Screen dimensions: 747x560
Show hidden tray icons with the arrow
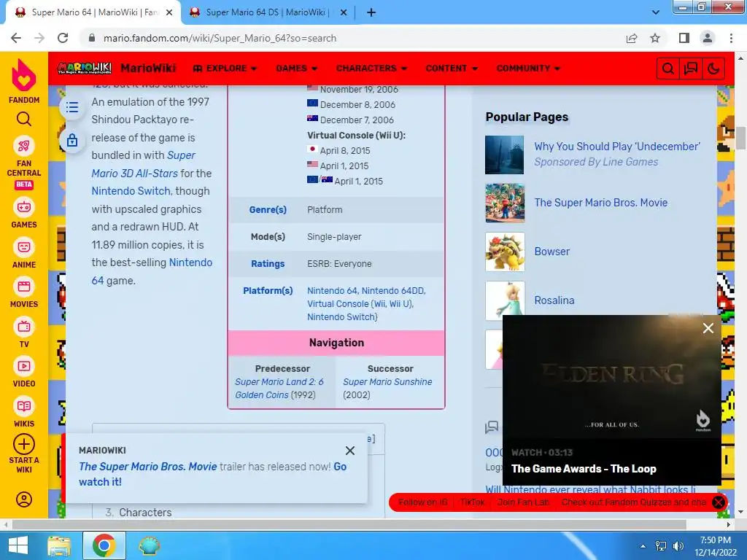point(643,546)
